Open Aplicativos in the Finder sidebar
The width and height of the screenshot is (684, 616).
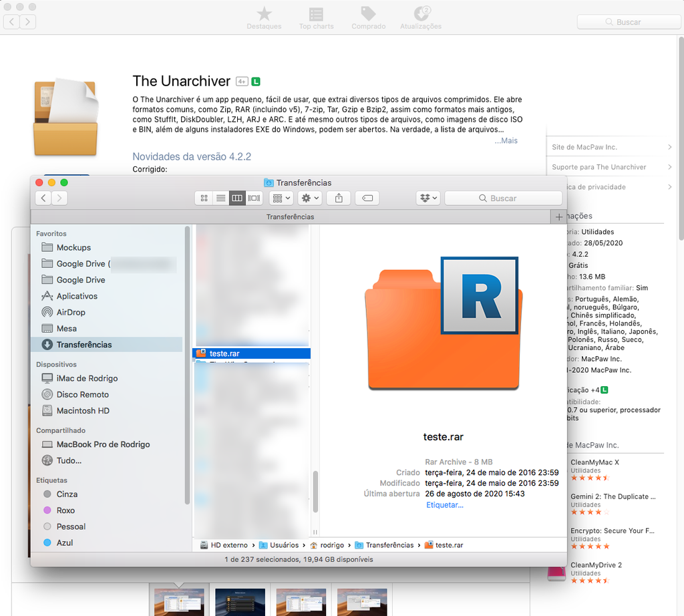click(107, 296)
